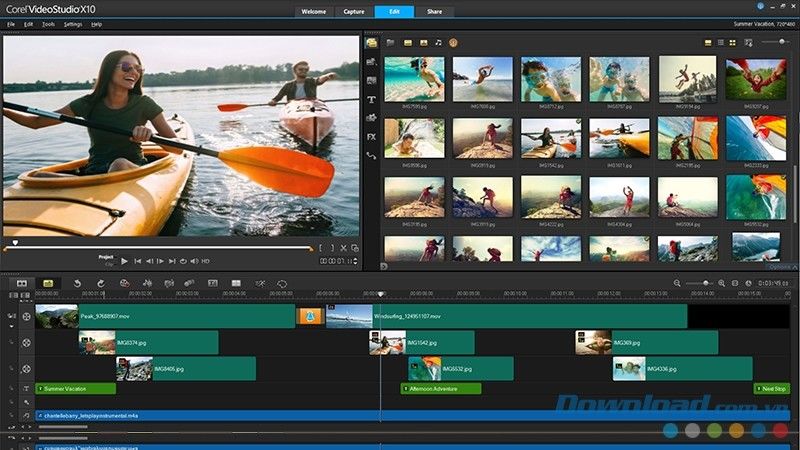Toggle video files filter in library
This screenshot has width=800, height=450.
coord(406,43)
